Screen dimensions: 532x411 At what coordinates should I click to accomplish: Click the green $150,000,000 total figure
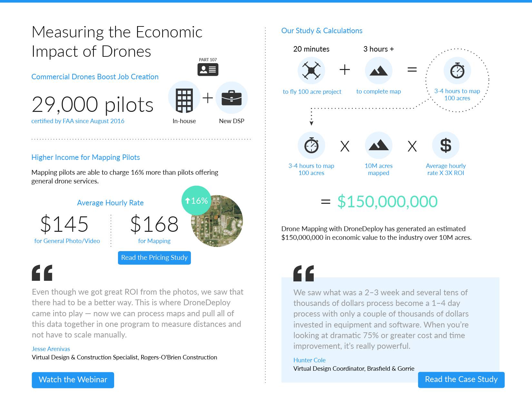click(x=387, y=202)
